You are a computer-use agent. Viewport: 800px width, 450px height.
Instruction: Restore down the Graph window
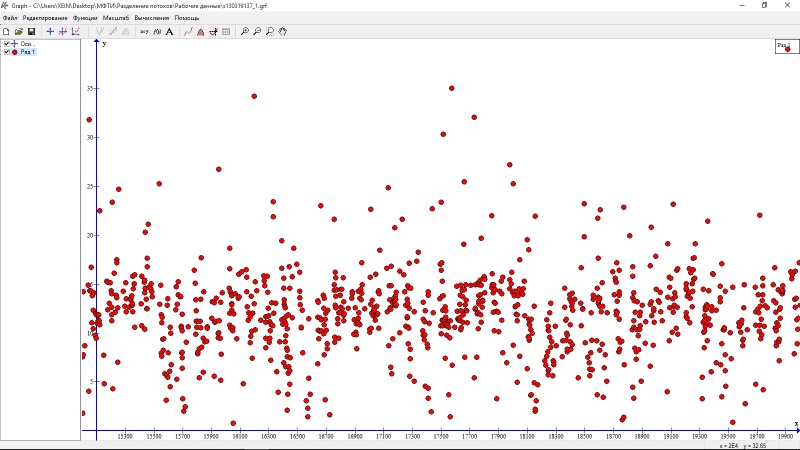(x=764, y=6)
